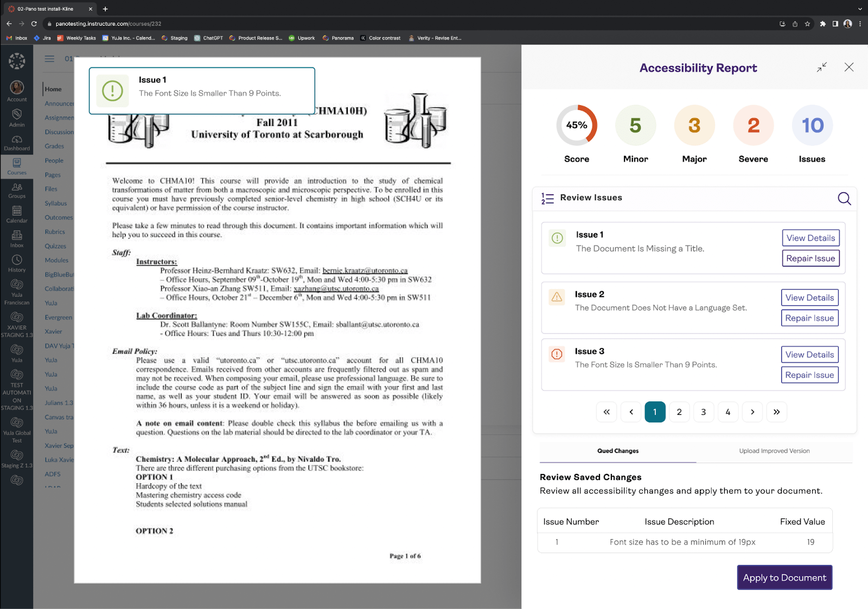This screenshot has width=868, height=609.
Task: Open the Jira bookmark
Action: tap(42, 38)
